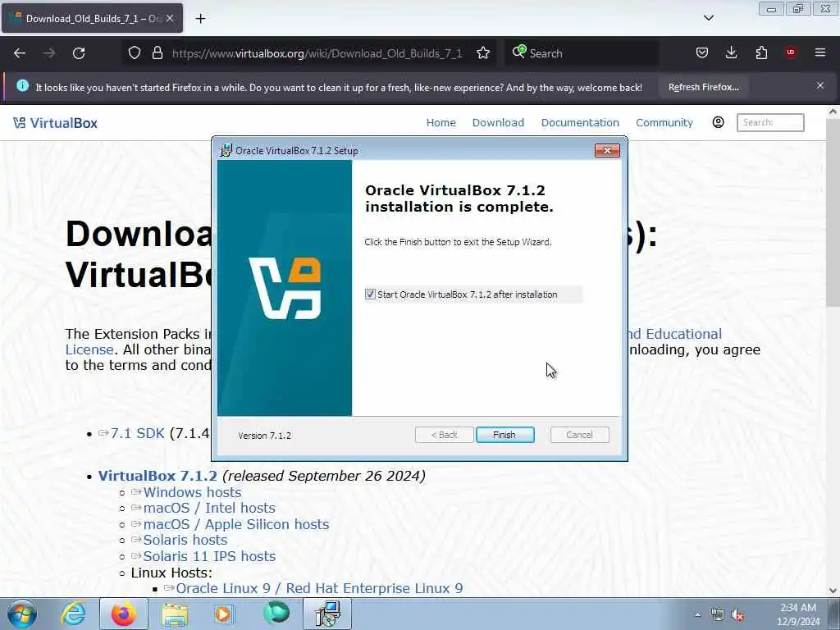The image size is (840, 630).
Task: Uncheck Start Oracle VirtualBox 7.1.2 after installation
Action: [x=370, y=294]
